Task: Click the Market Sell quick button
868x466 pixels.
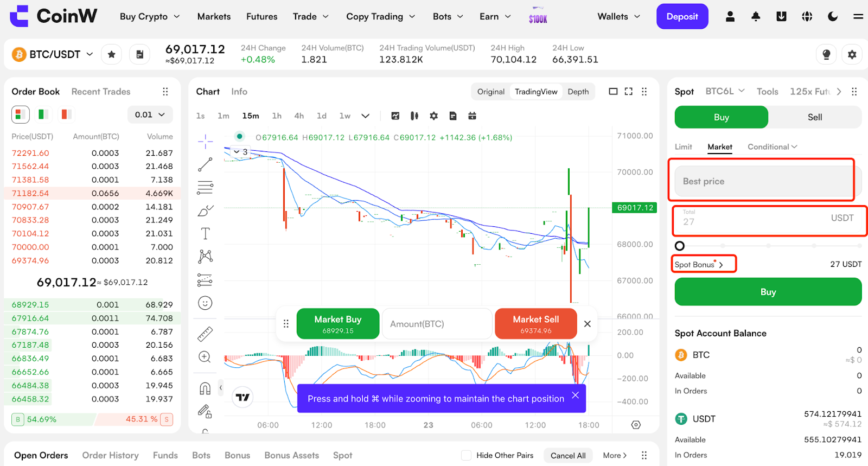Action: 536,324
